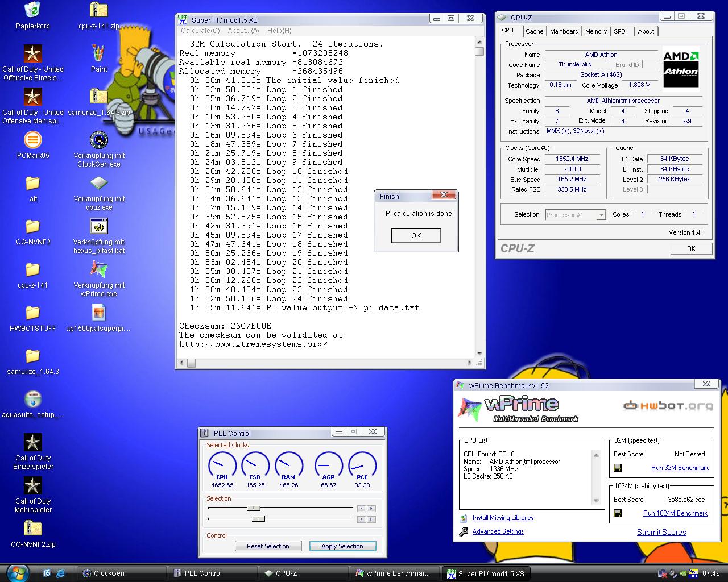728x582 pixels.
Task: Step the upper PLL slider right arrow
Action: 371,509
